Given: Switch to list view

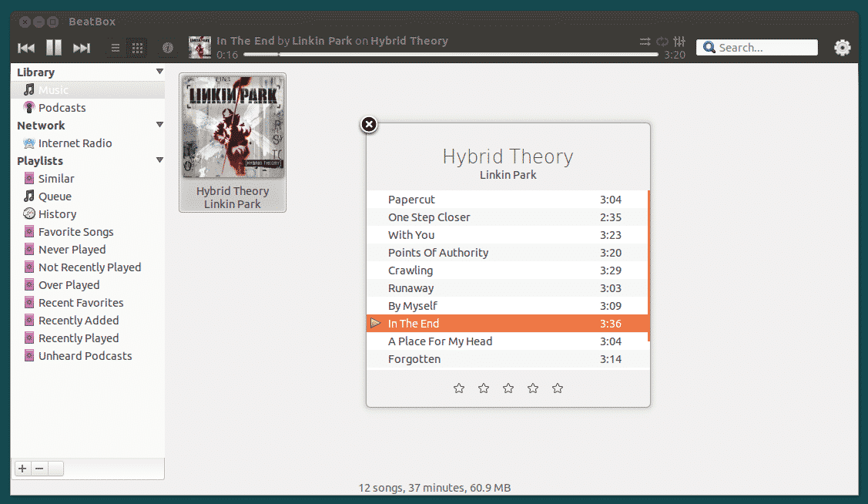Looking at the screenshot, I should coord(116,49).
